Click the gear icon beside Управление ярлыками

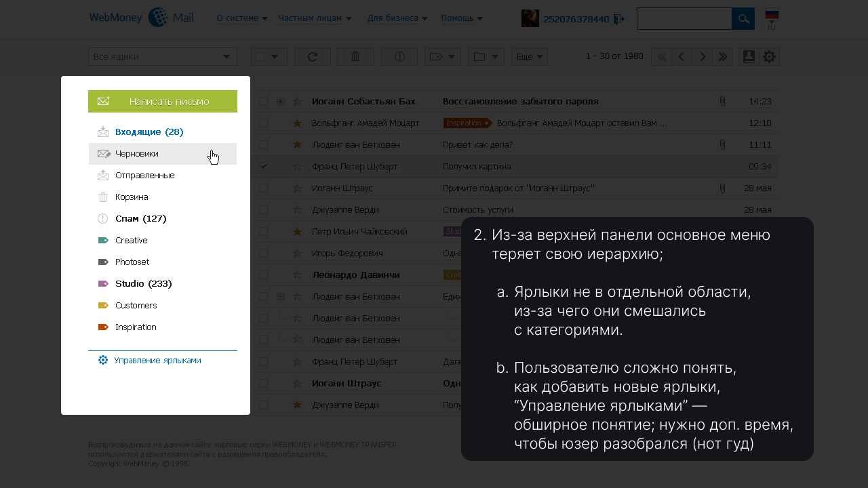(x=103, y=361)
